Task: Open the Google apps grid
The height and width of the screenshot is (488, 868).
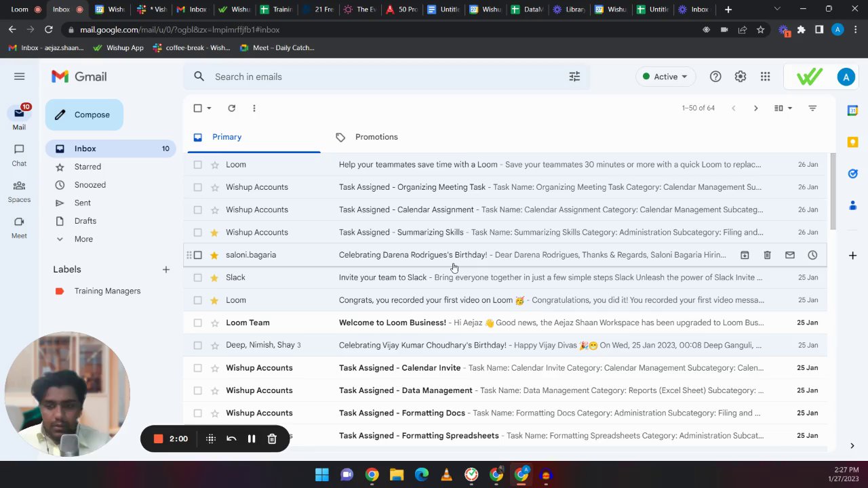Action: pyautogui.click(x=765, y=77)
